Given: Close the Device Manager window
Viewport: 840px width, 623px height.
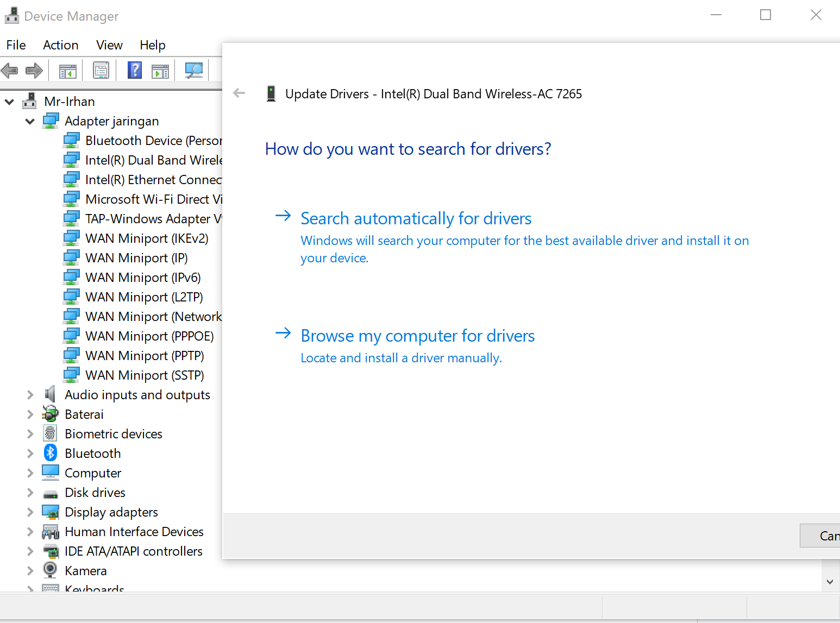Looking at the screenshot, I should point(816,15).
